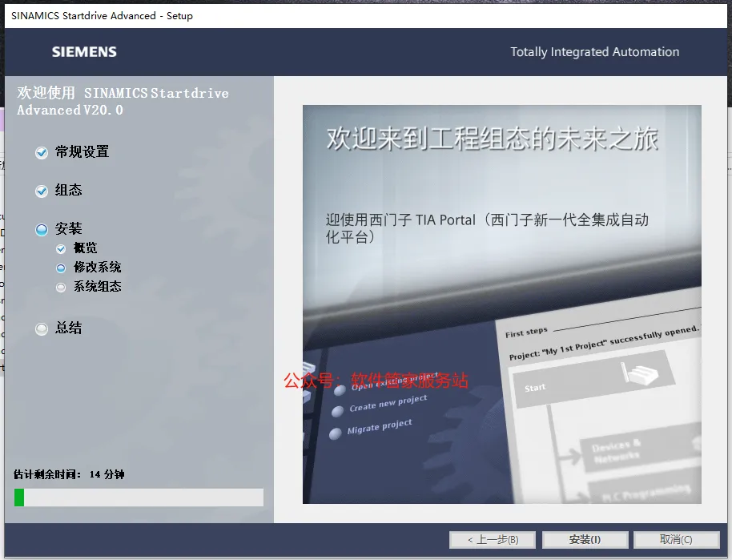Viewport: 732px width, 560px height.
Task: Select the 总结 step indicator icon
Action: 42,328
